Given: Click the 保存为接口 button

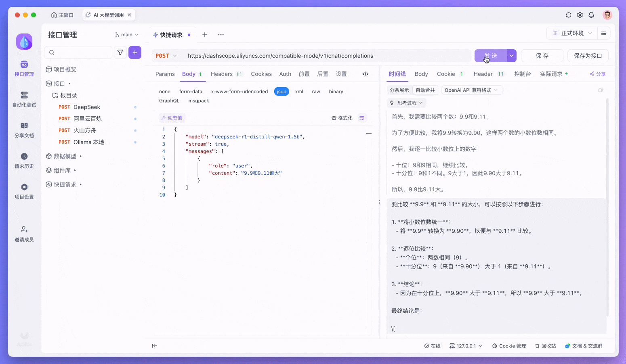Looking at the screenshot, I should point(588,56).
